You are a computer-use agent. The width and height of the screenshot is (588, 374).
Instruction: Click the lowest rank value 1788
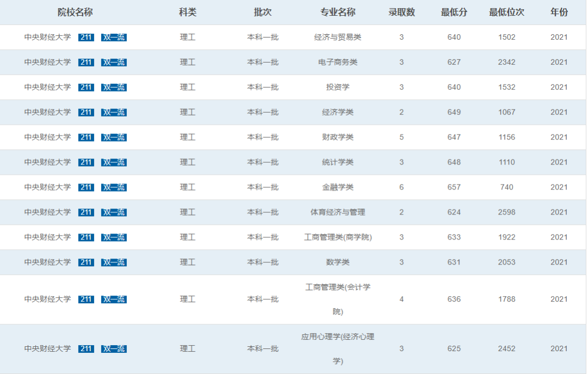pos(507,299)
